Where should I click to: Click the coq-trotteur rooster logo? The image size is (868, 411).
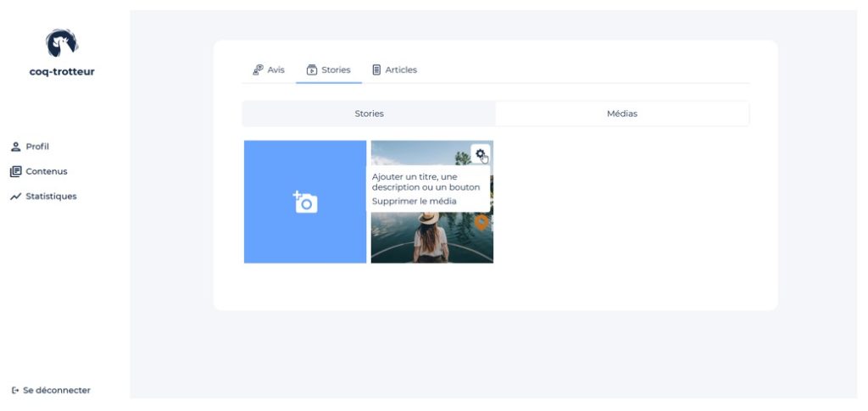61,43
